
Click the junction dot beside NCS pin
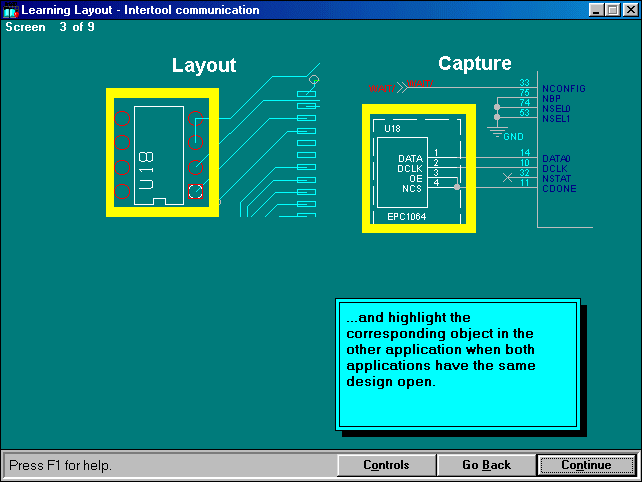point(457,186)
